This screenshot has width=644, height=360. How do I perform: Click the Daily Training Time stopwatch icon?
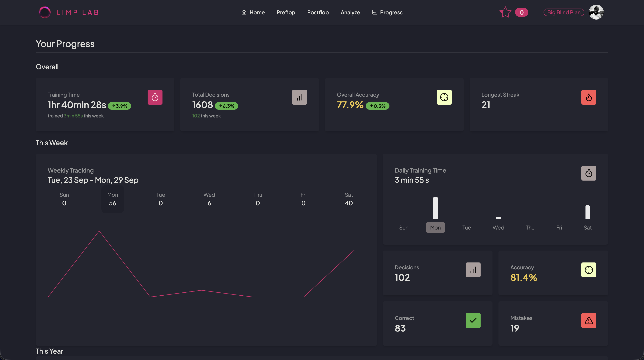coord(588,173)
